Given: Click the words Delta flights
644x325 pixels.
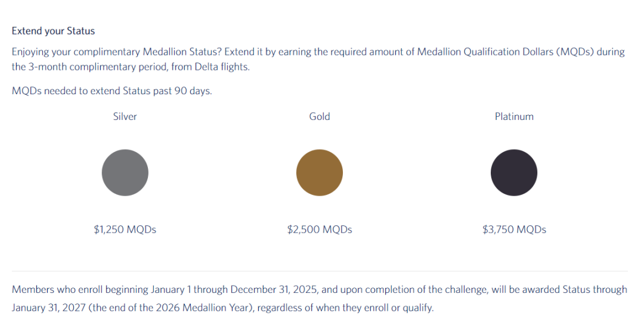Looking at the screenshot, I should pyautogui.click(x=222, y=67).
